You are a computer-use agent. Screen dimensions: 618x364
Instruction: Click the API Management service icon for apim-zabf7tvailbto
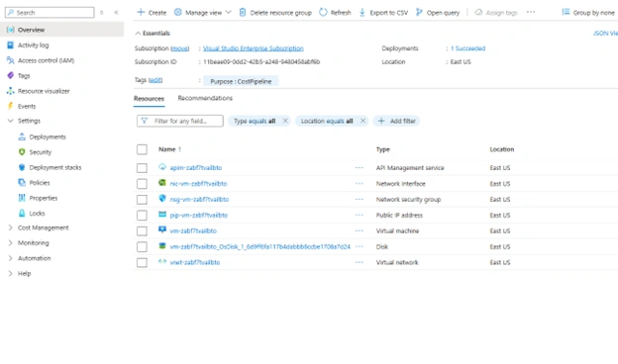pos(162,167)
